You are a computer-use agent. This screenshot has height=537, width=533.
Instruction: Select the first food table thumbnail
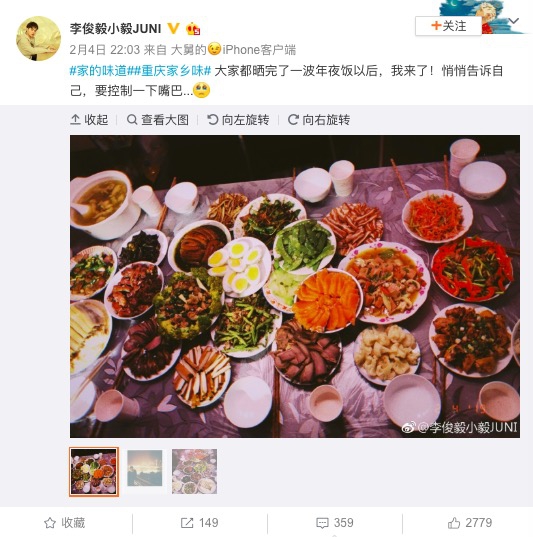click(94, 471)
